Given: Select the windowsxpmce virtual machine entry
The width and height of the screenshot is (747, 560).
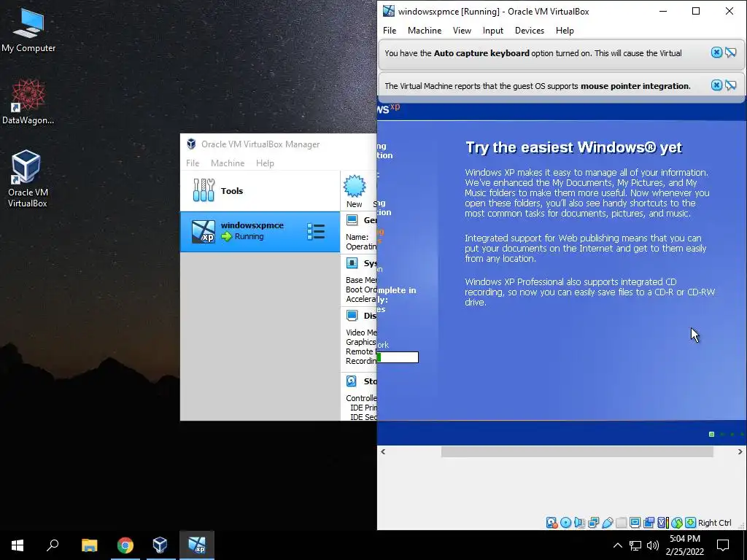Looking at the screenshot, I should (260, 231).
